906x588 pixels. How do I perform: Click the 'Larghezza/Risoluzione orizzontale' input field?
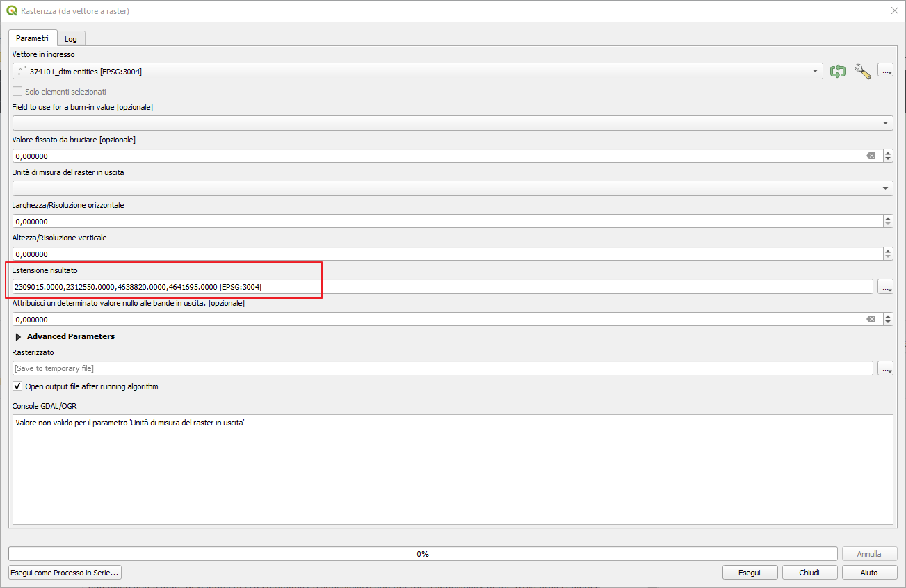coord(448,221)
